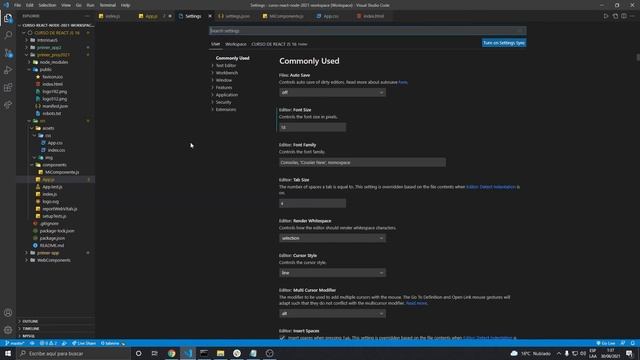Follow the autosave 'here' link

click(403, 82)
